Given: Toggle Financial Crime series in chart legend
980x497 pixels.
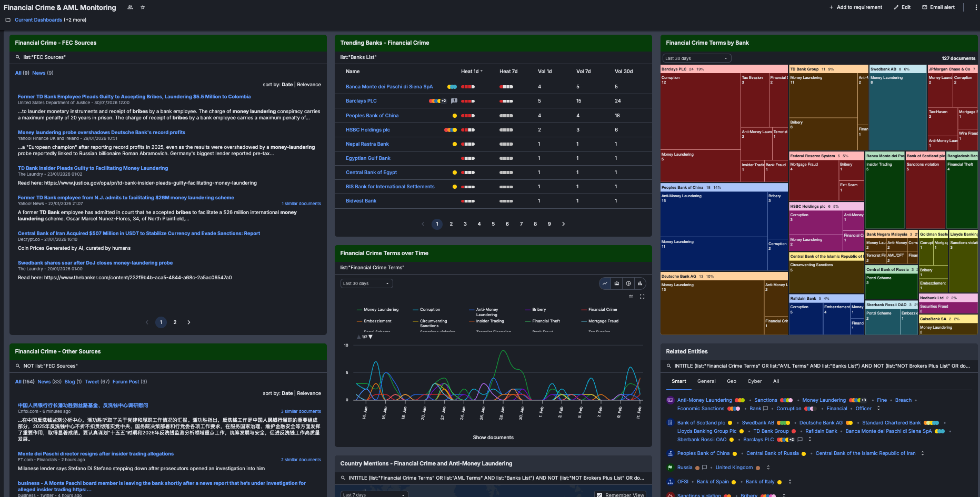Looking at the screenshot, I should pos(599,310).
